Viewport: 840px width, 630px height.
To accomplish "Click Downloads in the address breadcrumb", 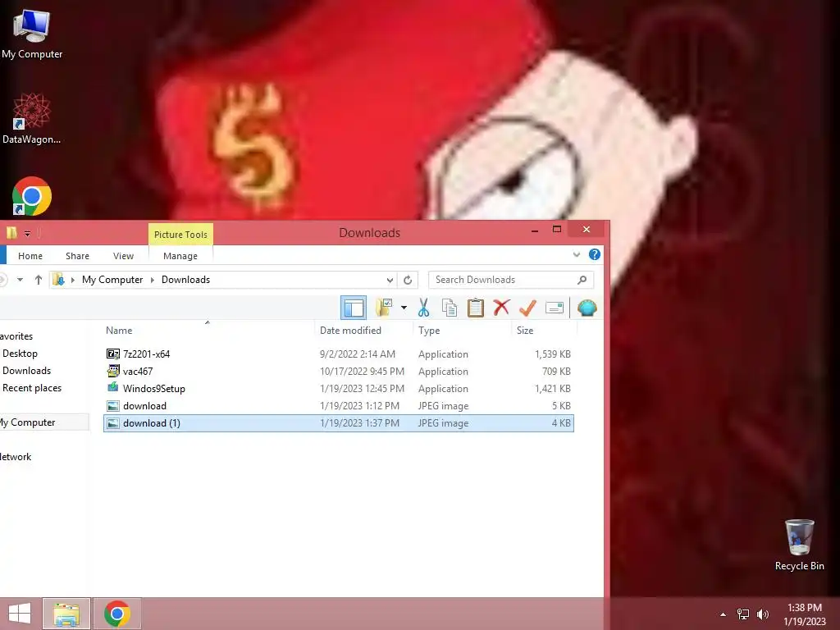I will (x=186, y=280).
